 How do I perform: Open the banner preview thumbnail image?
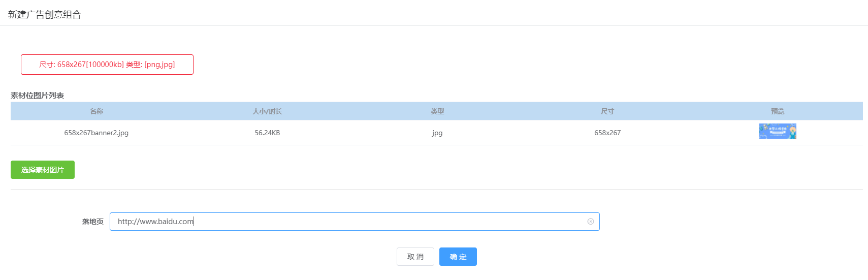coord(778,131)
